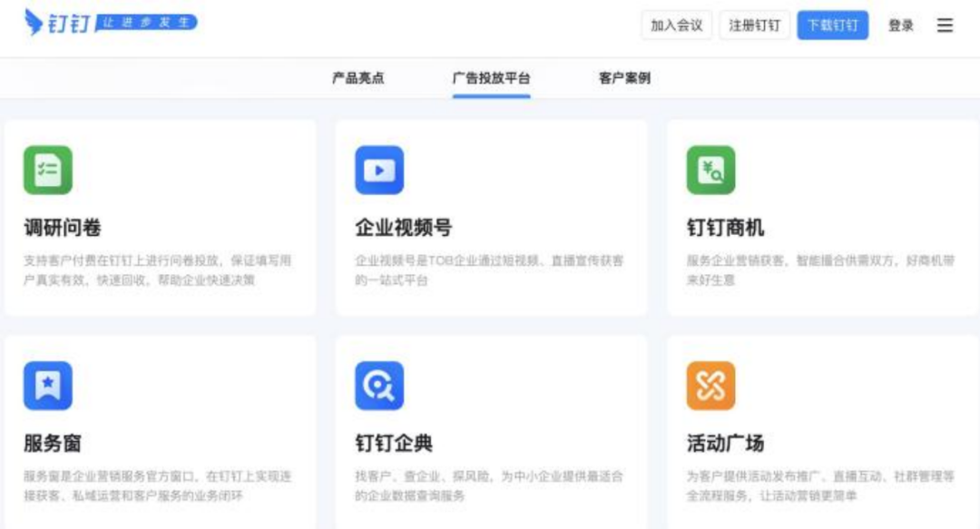The width and height of the screenshot is (980, 529).
Task: Click the 企业视频号 heading
Action: (x=404, y=228)
